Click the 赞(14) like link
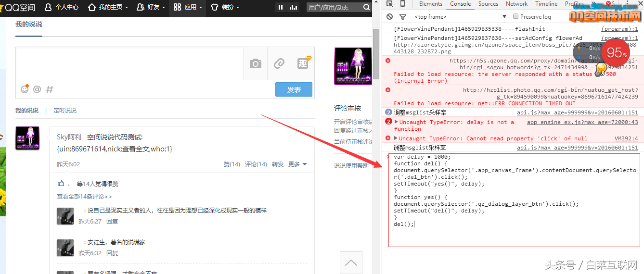 pyautogui.click(x=232, y=164)
